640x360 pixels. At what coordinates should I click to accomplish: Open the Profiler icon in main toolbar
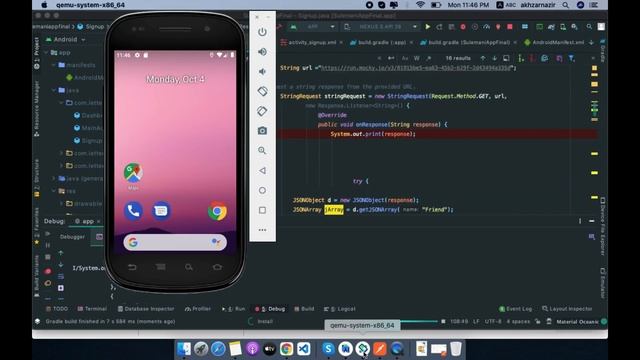[x=487, y=27]
